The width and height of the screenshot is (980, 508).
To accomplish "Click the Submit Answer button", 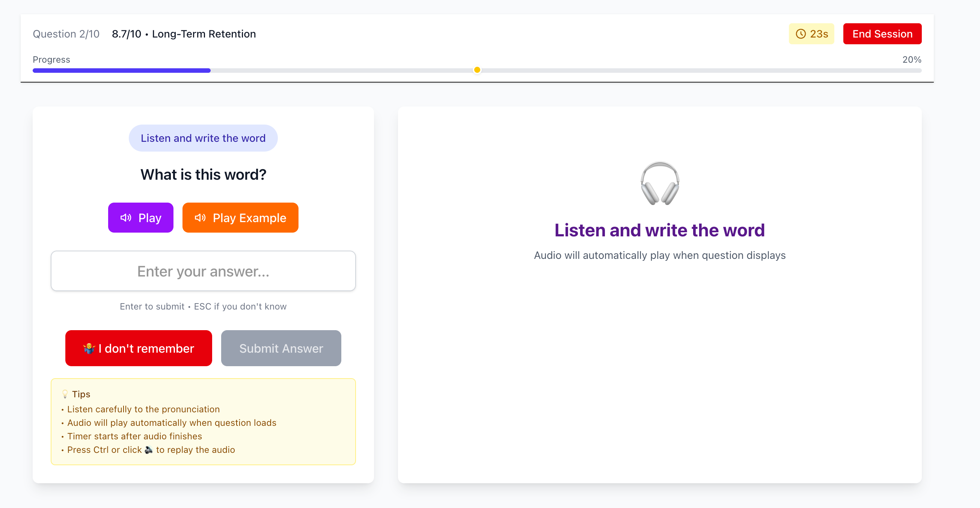I will [281, 348].
